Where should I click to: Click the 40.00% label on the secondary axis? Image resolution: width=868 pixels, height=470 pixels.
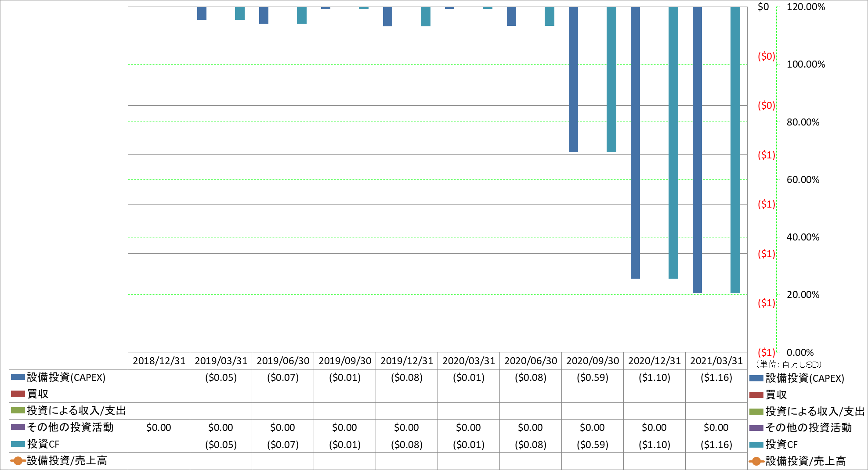(x=803, y=237)
